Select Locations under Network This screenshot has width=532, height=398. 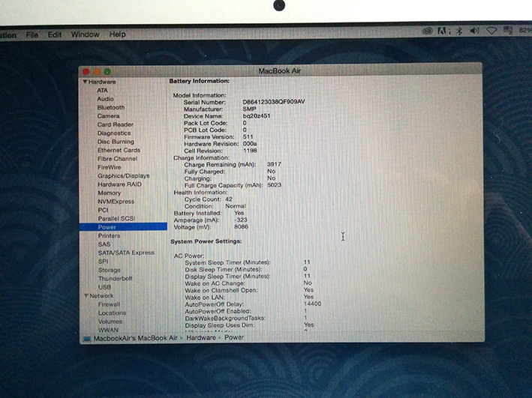pos(113,313)
